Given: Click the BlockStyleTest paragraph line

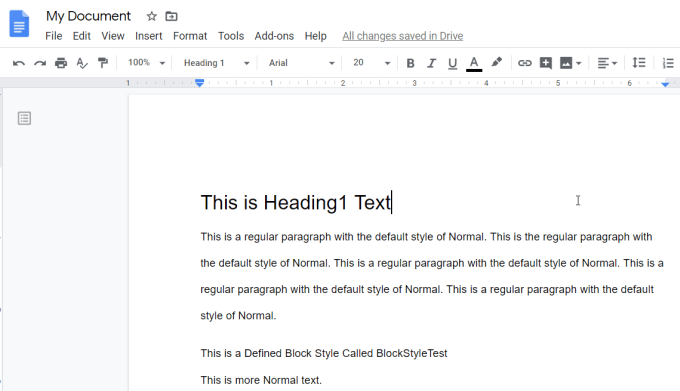Looking at the screenshot, I should click(x=324, y=353).
